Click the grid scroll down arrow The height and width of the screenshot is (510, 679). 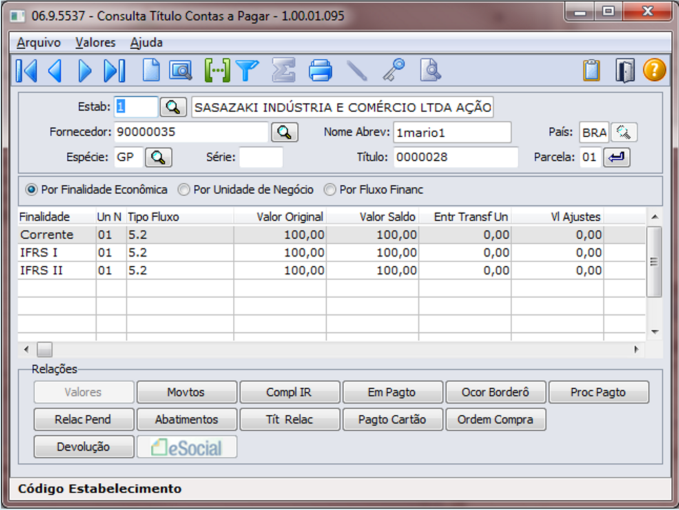pyautogui.click(x=654, y=332)
